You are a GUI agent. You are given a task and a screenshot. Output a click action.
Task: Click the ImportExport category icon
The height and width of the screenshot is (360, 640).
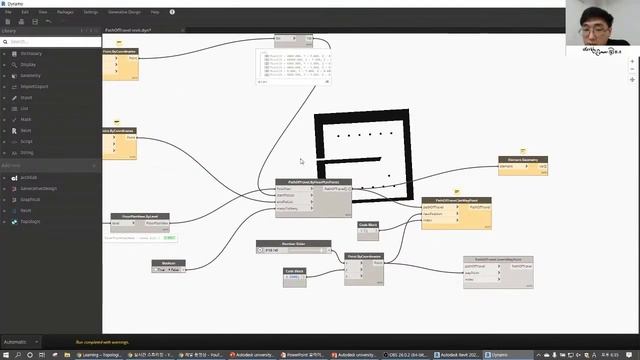(14, 87)
